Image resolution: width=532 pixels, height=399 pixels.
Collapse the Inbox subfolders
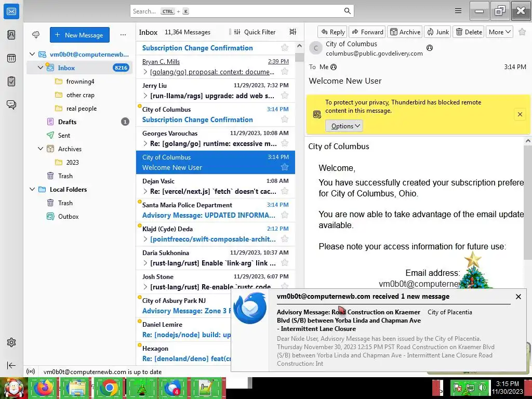click(x=41, y=68)
